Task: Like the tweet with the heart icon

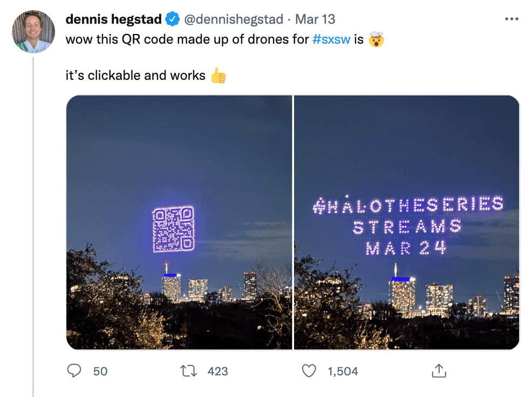Action: 309,371
